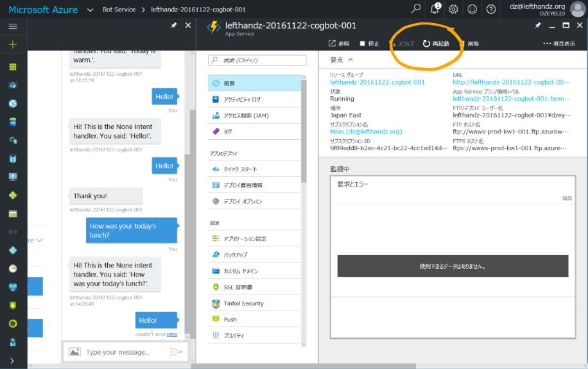The height and width of the screenshot is (369, 588).
Task: Open アクティビティ ログ activity log
Action: [254, 99]
